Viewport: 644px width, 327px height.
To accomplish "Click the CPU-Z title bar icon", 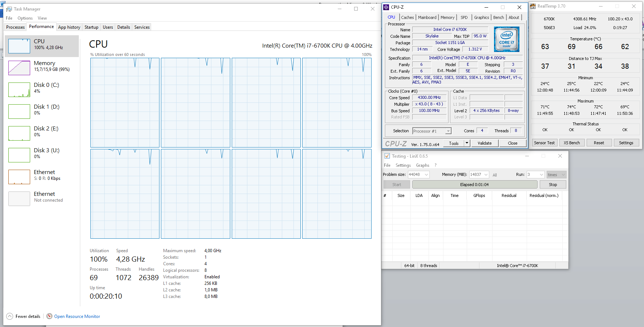I will pos(386,7).
